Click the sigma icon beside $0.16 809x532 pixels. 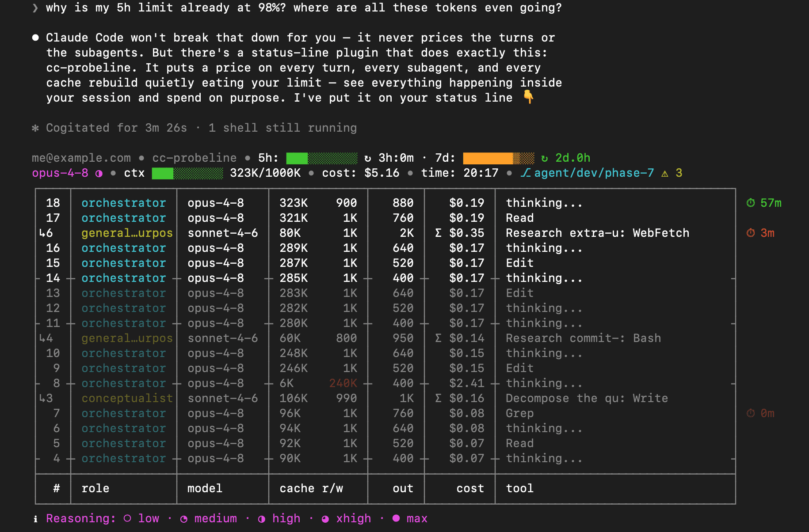(438, 398)
